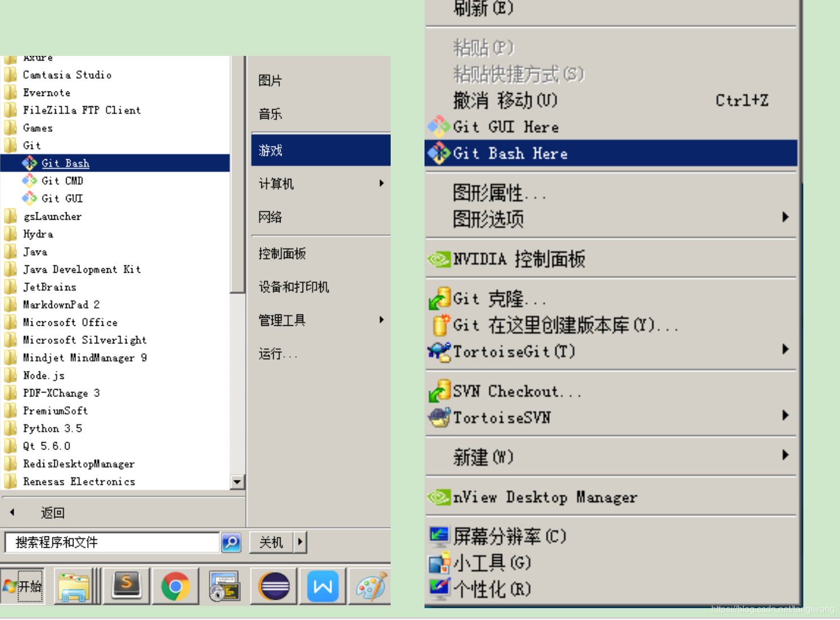Open Windows Explorer from the taskbar

click(x=75, y=587)
